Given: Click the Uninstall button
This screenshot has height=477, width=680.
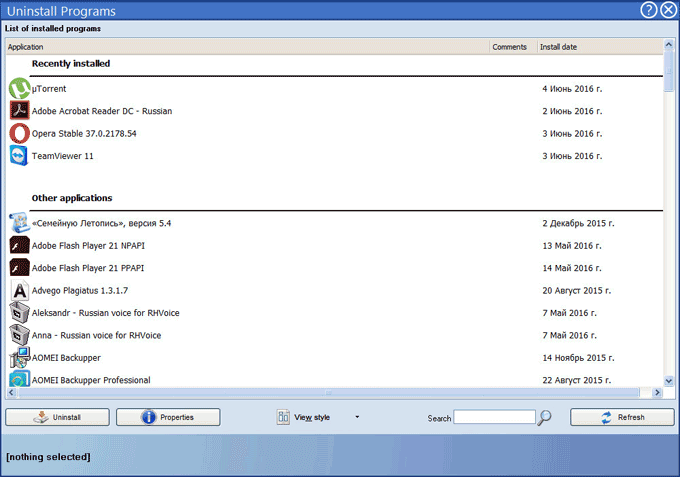Looking at the screenshot, I should pos(57,417).
